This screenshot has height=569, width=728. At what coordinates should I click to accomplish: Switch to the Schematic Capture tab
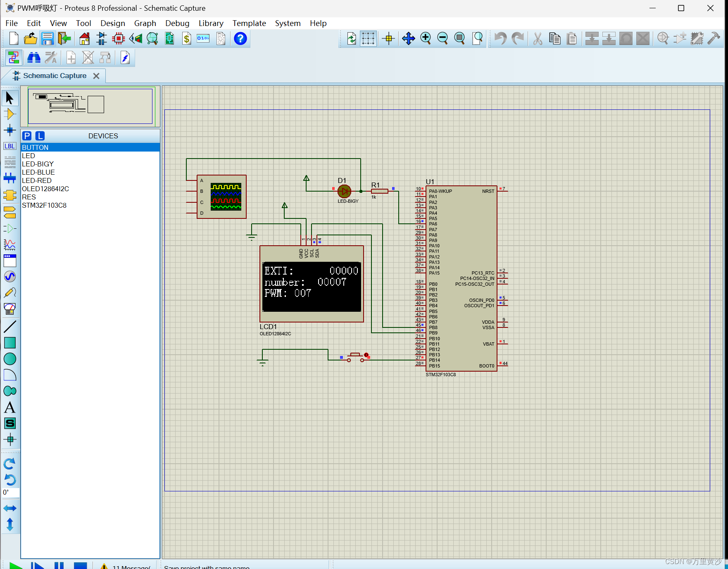tap(55, 76)
